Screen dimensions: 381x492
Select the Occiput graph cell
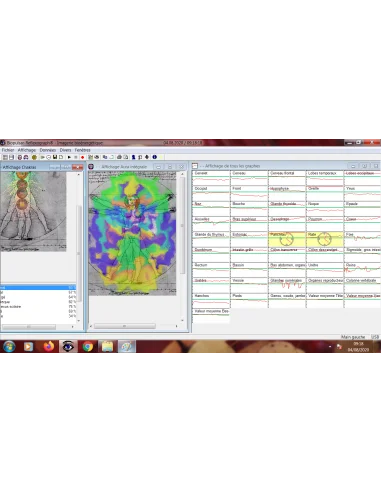tap(211, 193)
